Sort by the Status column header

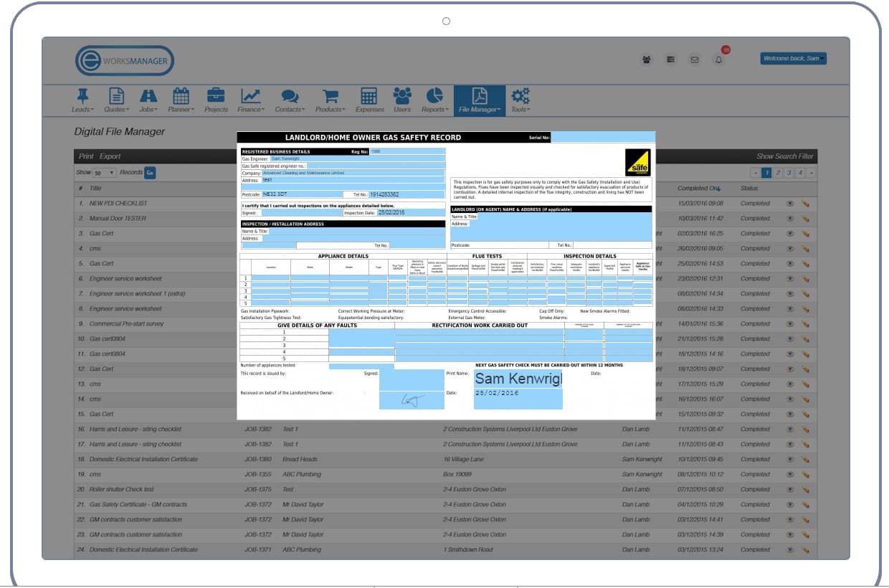[749, 189]
